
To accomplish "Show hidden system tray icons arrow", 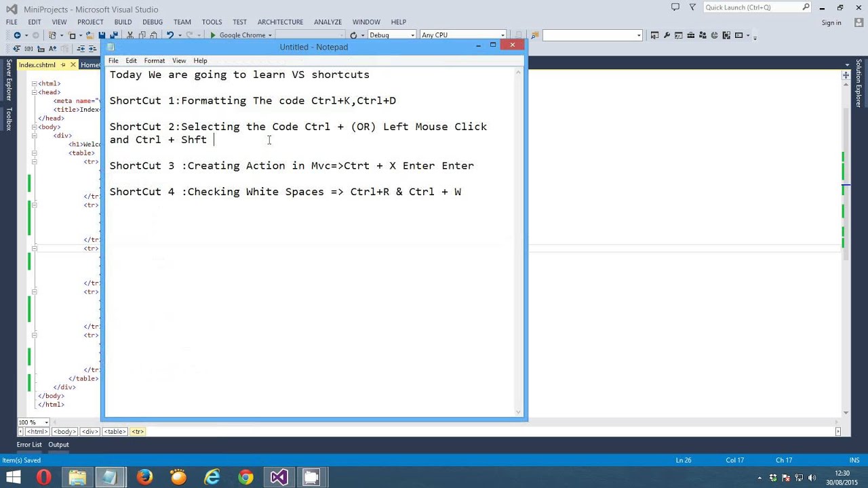I will pos(759,477).
